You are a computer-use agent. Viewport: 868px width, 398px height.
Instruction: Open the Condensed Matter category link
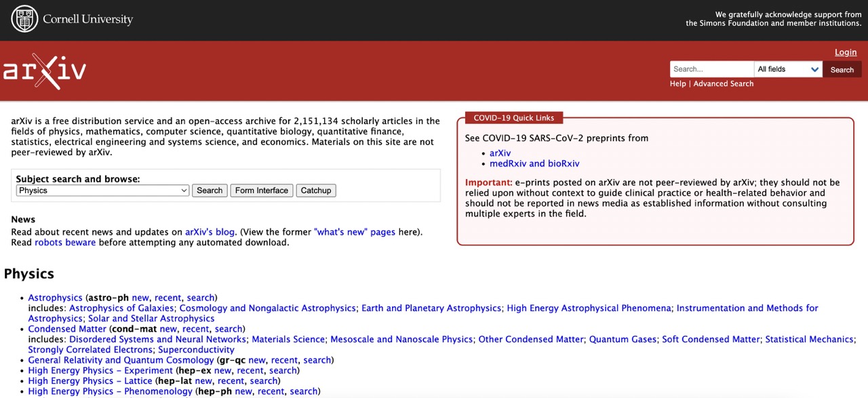click(x=67, y=329)
